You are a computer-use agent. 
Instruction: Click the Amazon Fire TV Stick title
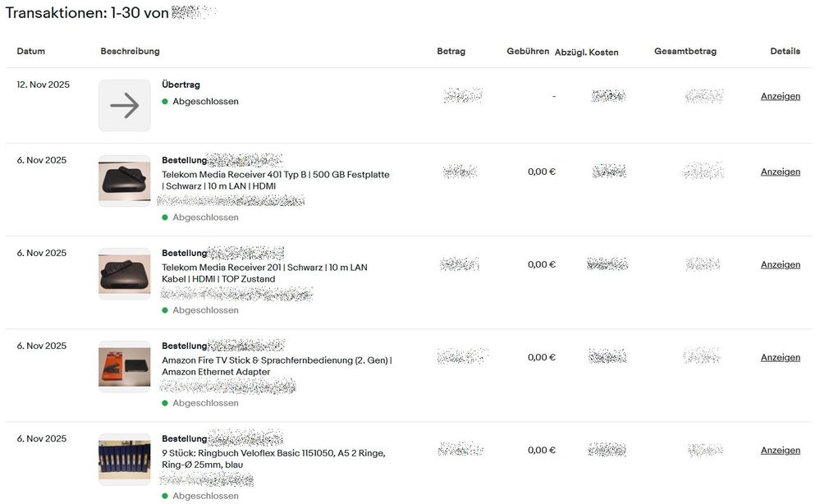click(x=277, y=360)
